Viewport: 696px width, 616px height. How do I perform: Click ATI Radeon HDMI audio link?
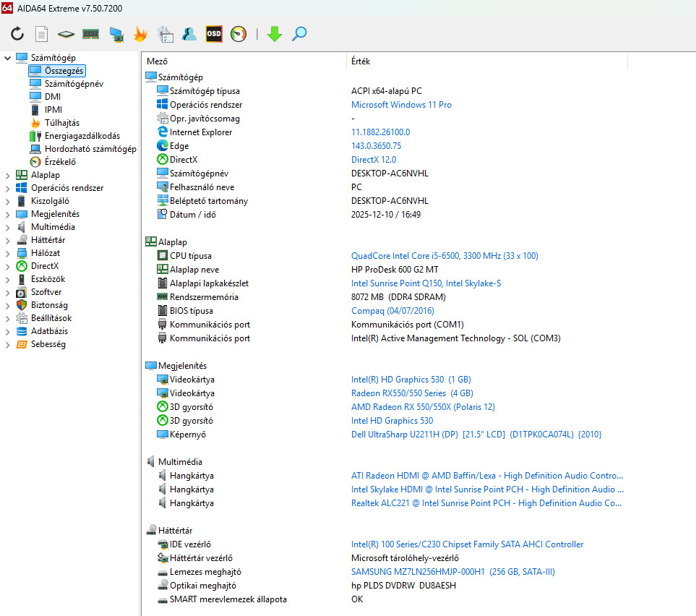pyautogui.click(x=487, y=476)
